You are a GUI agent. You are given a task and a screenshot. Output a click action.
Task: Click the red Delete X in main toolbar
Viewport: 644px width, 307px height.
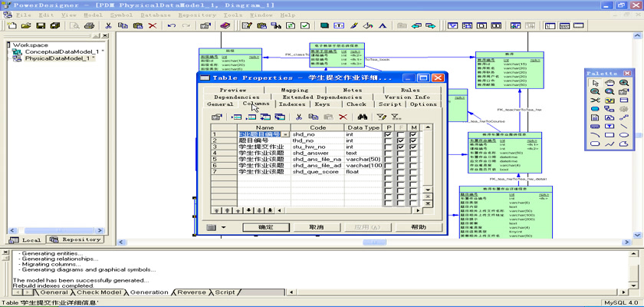coord(153,25)
